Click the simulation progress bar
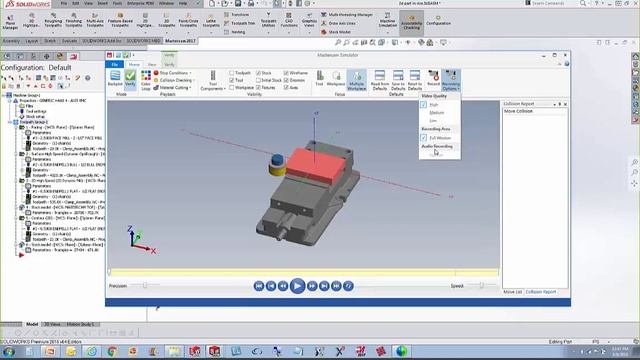This screenshot has height=360, width=640. (x=304, y=271)
